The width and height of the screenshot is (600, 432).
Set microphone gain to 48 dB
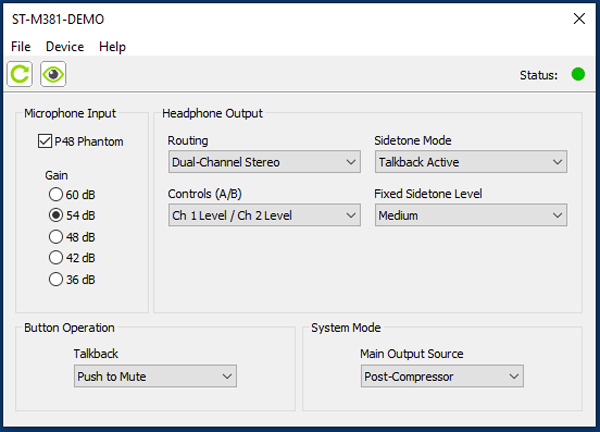(56, 237)
